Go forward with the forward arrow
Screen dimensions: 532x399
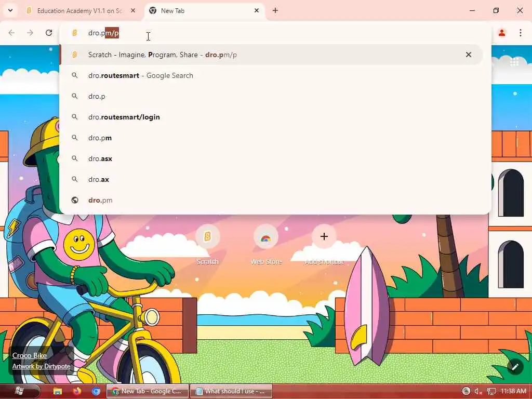[x=30, y=33]
